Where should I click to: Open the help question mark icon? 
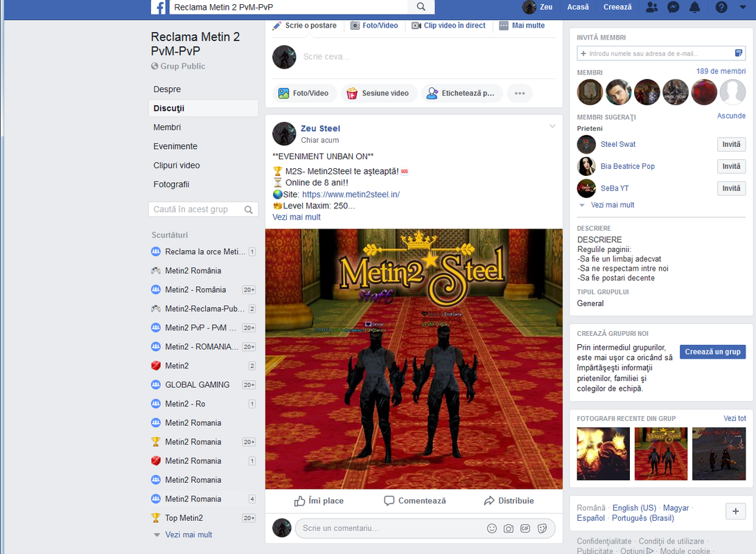(721, 7)
